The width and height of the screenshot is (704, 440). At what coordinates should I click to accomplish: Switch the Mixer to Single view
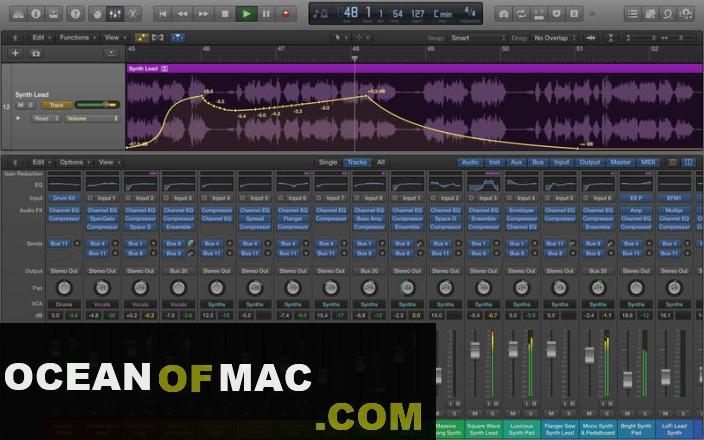328,162
